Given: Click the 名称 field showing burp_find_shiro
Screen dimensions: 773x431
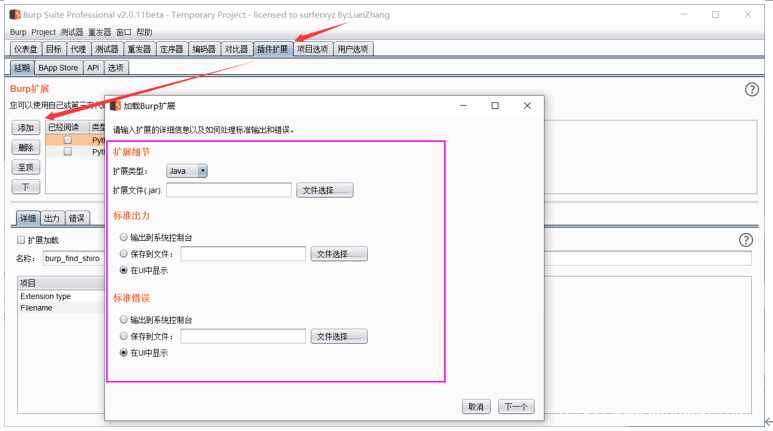Looking at the screenshot, I should (x=74, y=258).
